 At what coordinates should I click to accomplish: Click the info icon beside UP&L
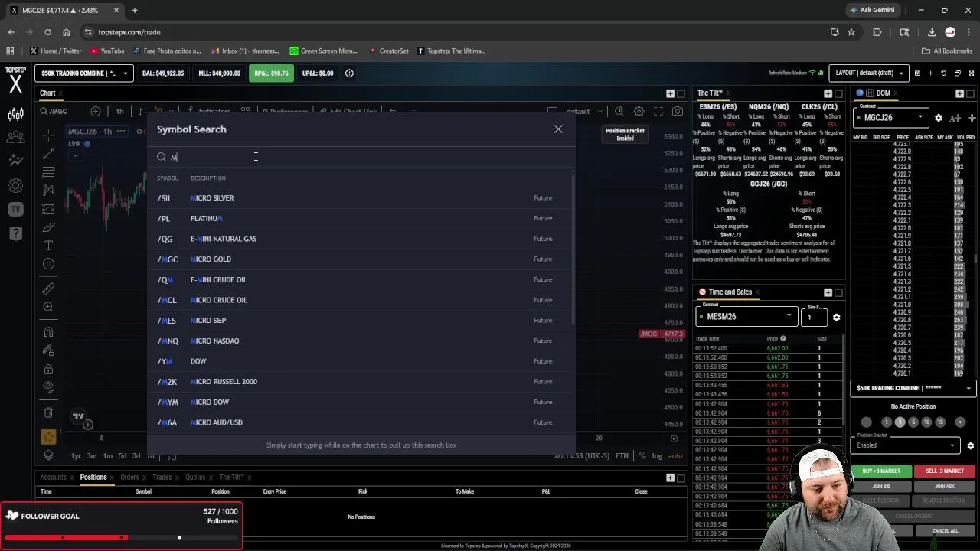(349, 73)
